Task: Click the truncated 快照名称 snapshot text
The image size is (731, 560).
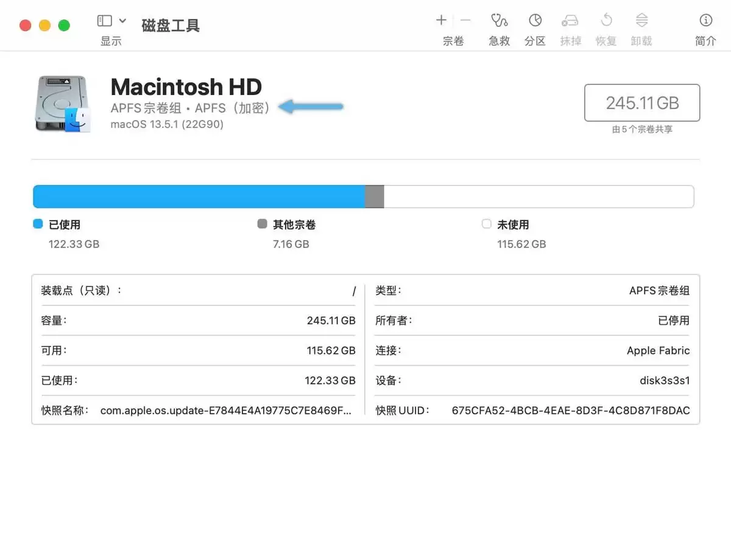Action: (x=225, y=410)
